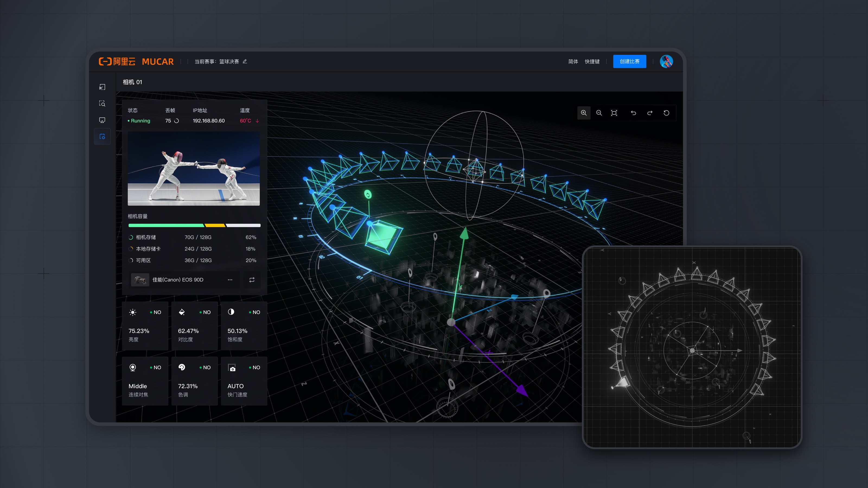Click the redo arrow icon

coord(650,113)
